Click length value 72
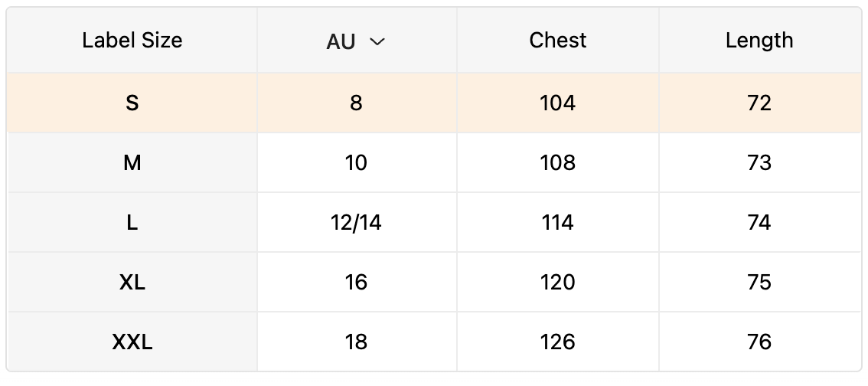 coord(759,103)
